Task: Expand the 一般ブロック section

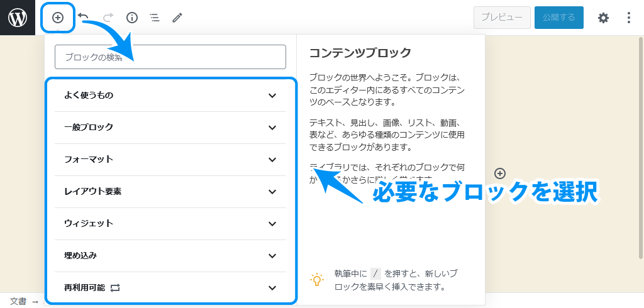Action: [x=170, y=128]
